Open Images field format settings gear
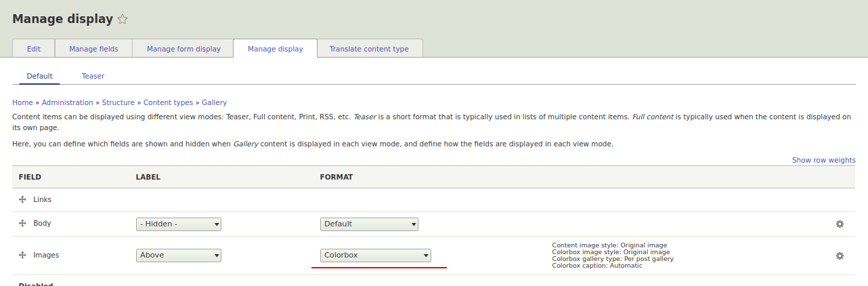This screenshot has width=868, height=286. pyautogui.click(x=840, y=256)
